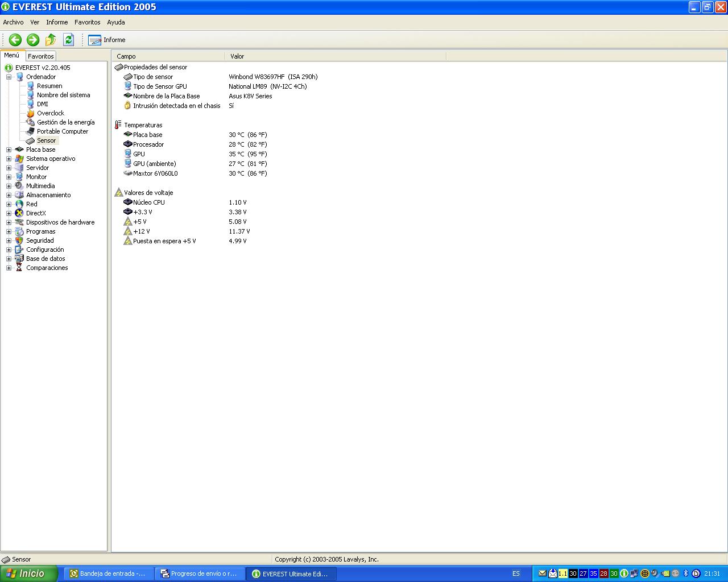Click the Campo column header
This screenshot has width=728, height=582.
[168, 56]
